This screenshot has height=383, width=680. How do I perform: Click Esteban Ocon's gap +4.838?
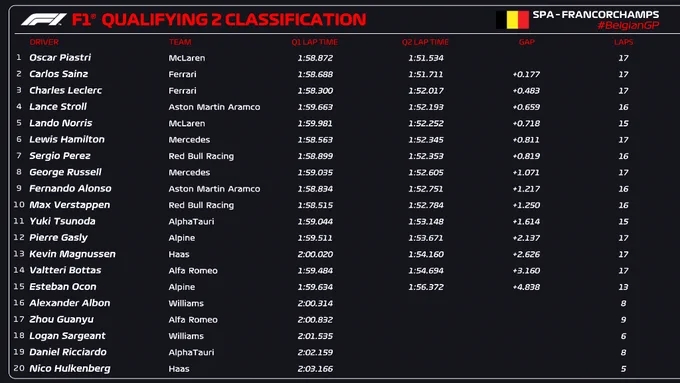pyautogui.click(x=526, y=287)
